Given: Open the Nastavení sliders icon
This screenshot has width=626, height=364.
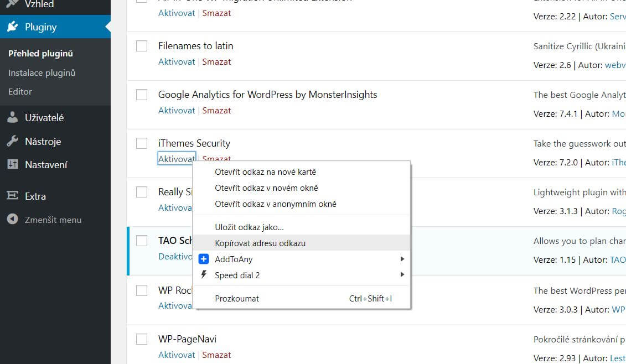Looking at the screenshot, I should (x=12, y=164).
